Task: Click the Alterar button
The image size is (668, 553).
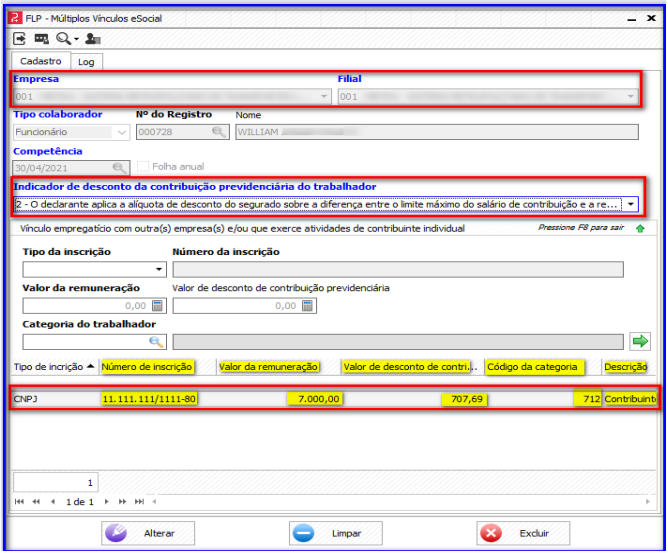Action: pyautogui.click(x=148, y=533)
